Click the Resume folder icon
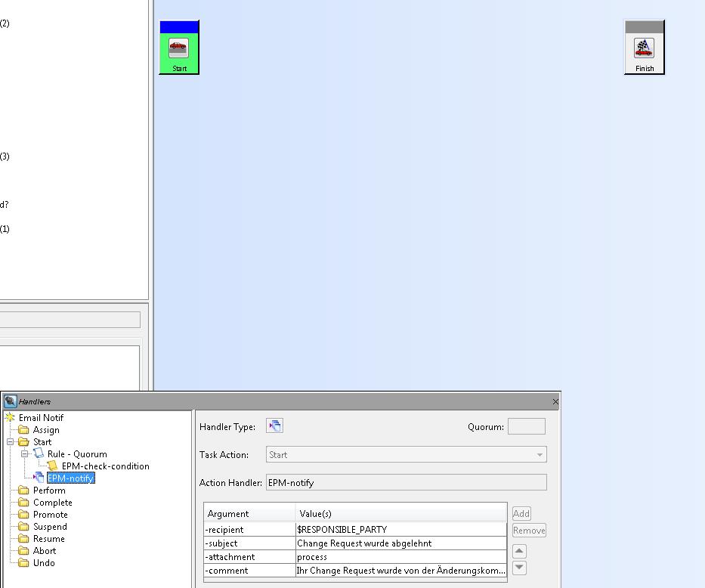Viewport: 705px width, 588px height. [23, 539]
